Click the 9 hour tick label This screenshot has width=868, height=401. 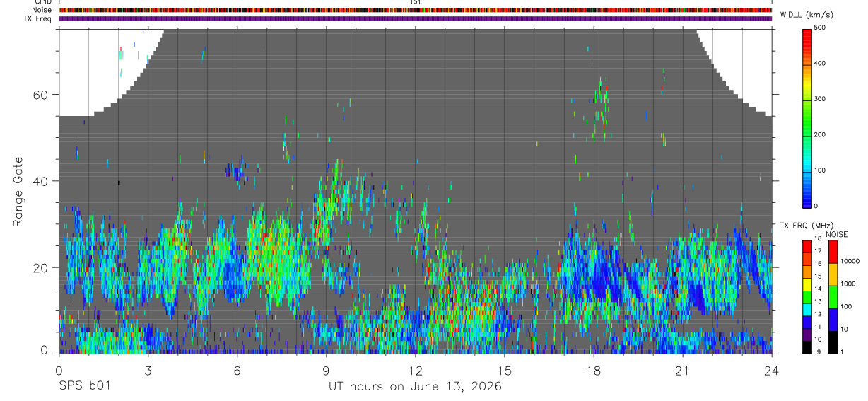(326, 371)
